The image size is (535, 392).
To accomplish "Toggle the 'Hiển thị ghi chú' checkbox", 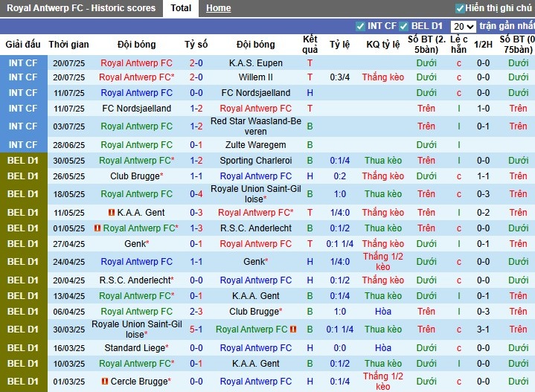I will [460, 8].
